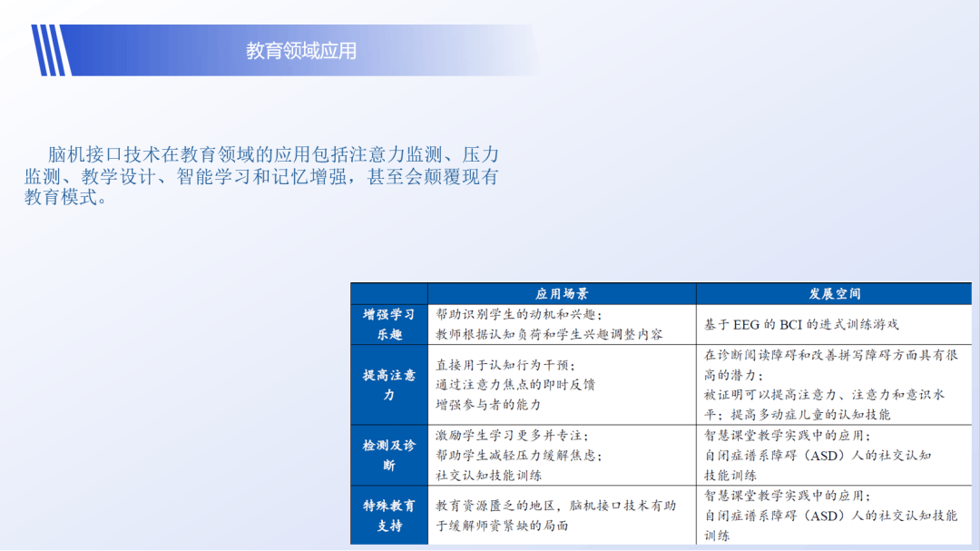Click 智慧课堂教学实践中的应用 in the 检测及诊断 row
980x551 pixels.
pos(787,436)
